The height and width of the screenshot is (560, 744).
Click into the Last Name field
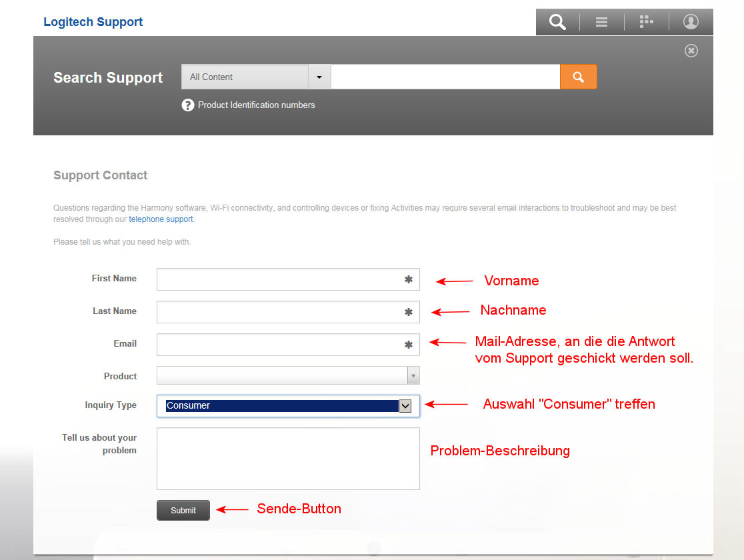pyautogui.click(x=280, y=312)
